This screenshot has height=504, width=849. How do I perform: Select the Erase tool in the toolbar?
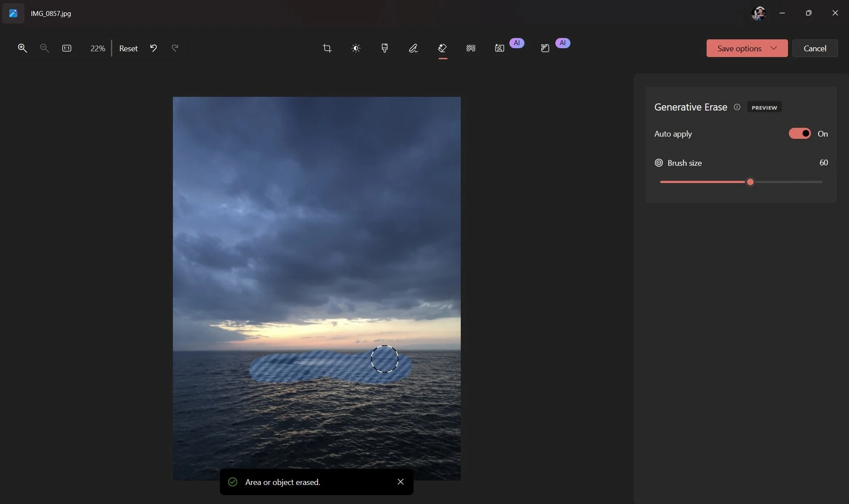(442, 48)
